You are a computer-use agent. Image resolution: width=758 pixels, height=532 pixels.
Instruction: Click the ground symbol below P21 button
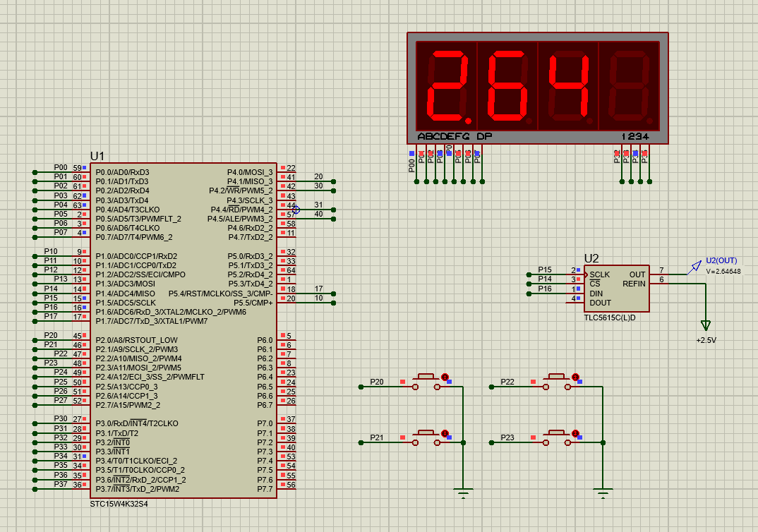pyautogui.click(x=463, y=492)
